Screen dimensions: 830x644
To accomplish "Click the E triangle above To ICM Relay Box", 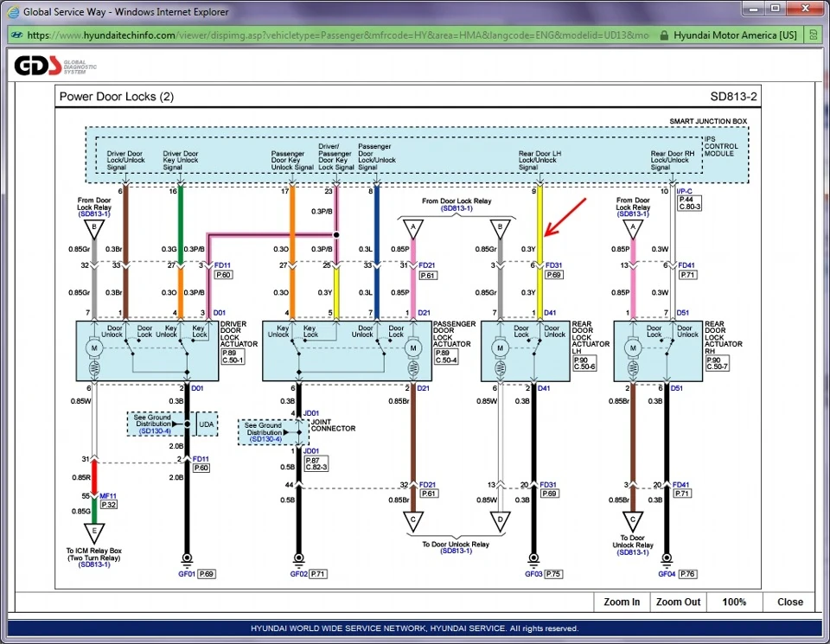I will [x=94, y=532].
